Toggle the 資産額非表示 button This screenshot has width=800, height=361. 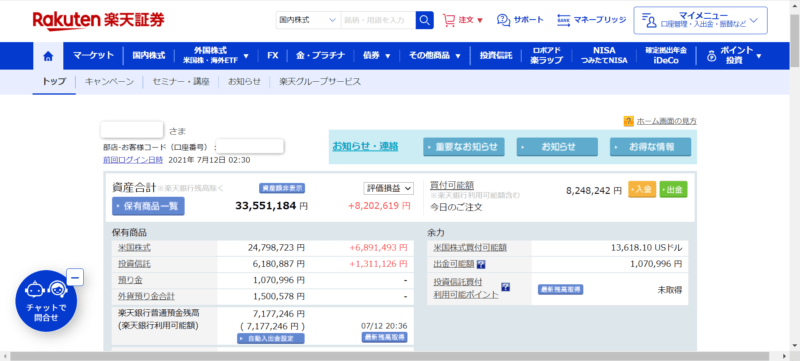[x=282, y=188]
